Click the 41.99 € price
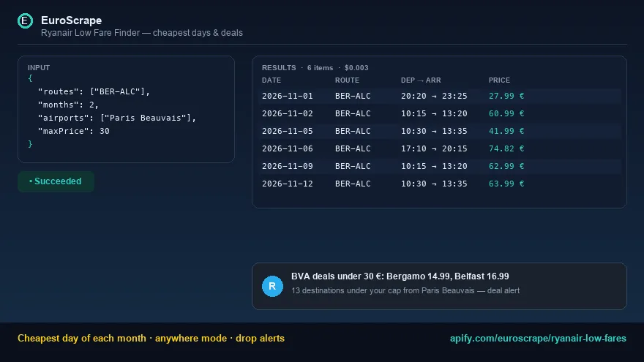The image size is (644, 362). 506,131
